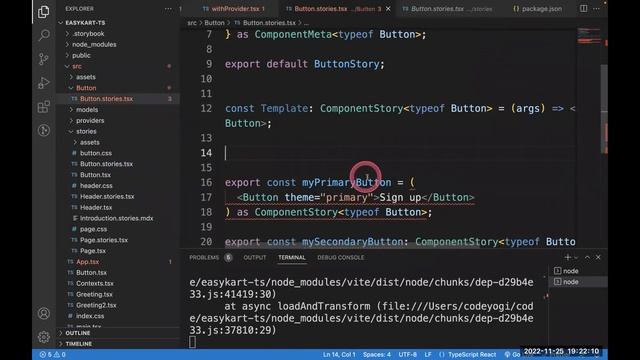Open Header.stories.tsx file

click(118, 196)
